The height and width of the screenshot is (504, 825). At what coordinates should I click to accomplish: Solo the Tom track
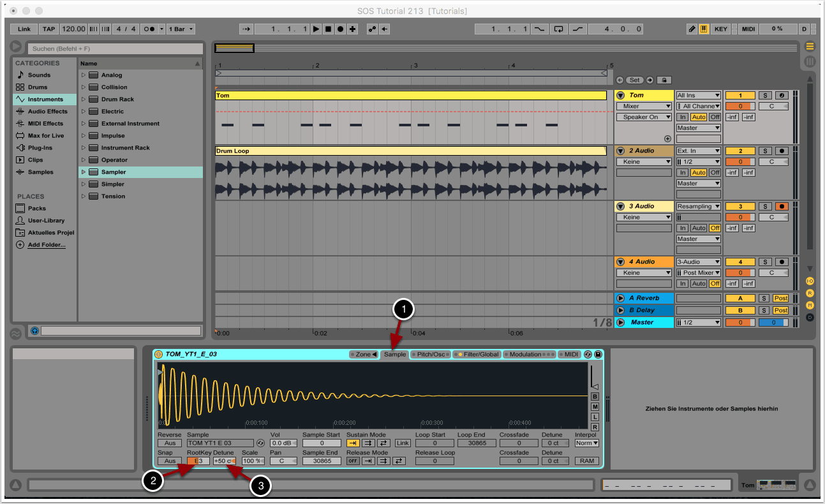(x=764, y=96)
